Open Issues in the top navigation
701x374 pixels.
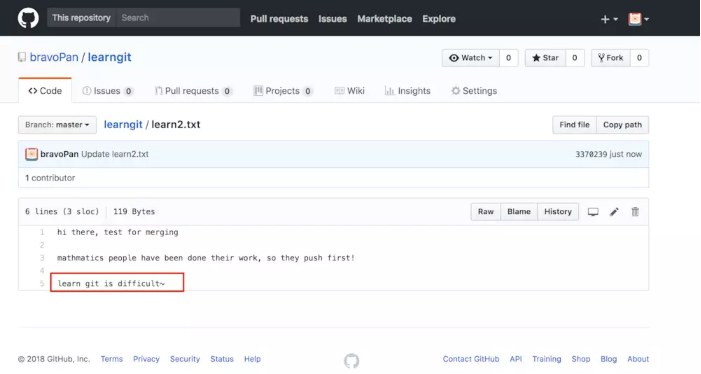(333, 19)
